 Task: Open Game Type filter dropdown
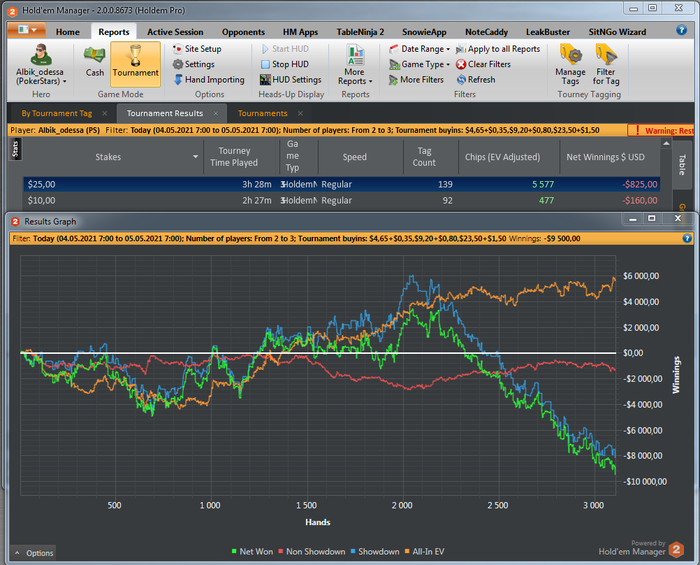pos(419,64)
